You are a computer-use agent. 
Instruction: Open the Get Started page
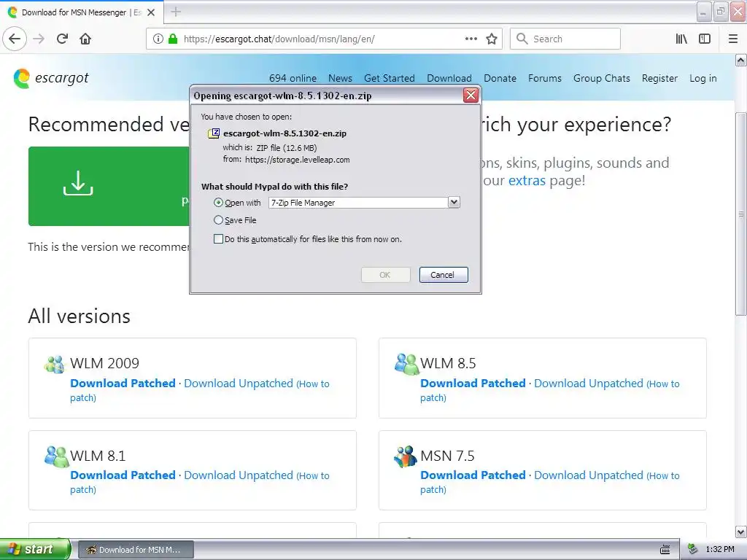tap(390, 78)
